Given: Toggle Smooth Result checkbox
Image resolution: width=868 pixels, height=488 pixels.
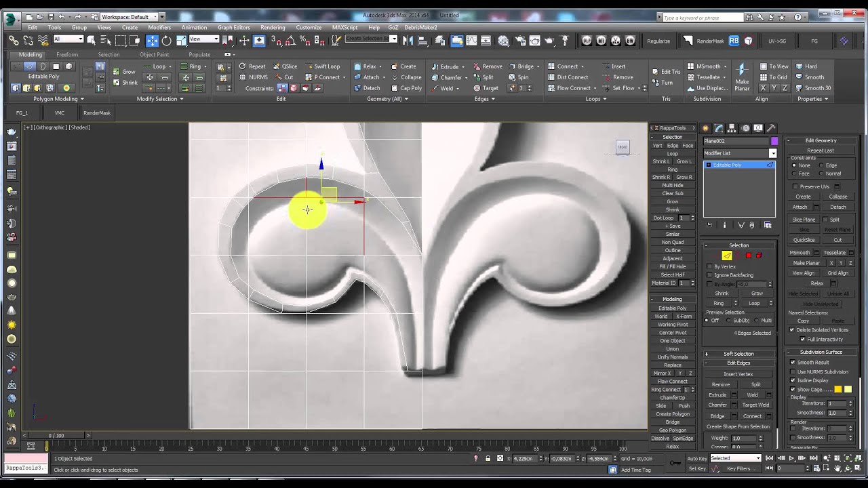Looking at the screenshot, I should click(793, 363).
